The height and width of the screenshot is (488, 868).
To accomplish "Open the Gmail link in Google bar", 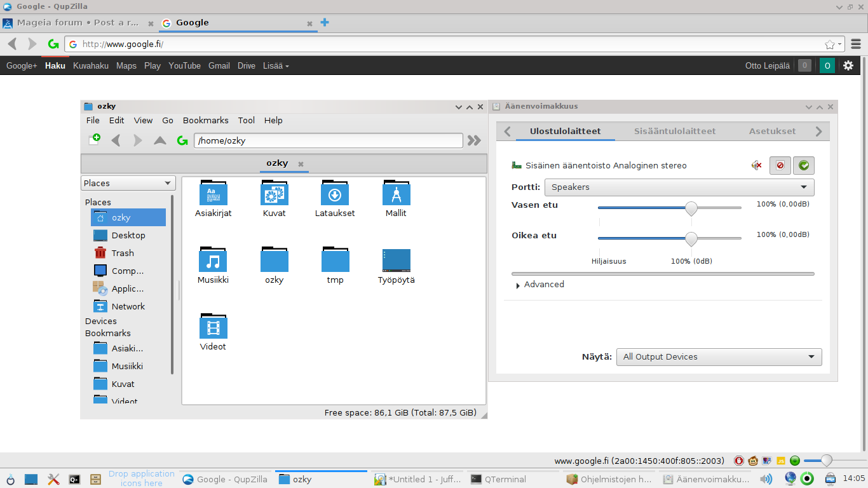I will coord(219,65).
